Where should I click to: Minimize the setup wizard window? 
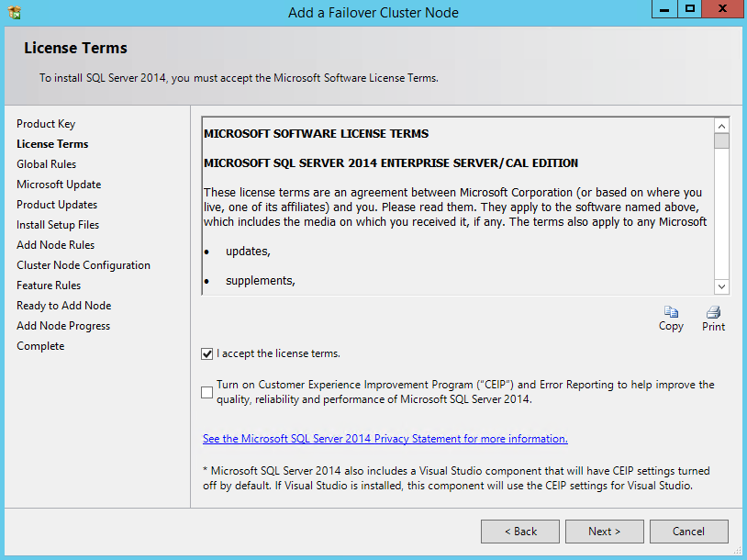[664, 9]
